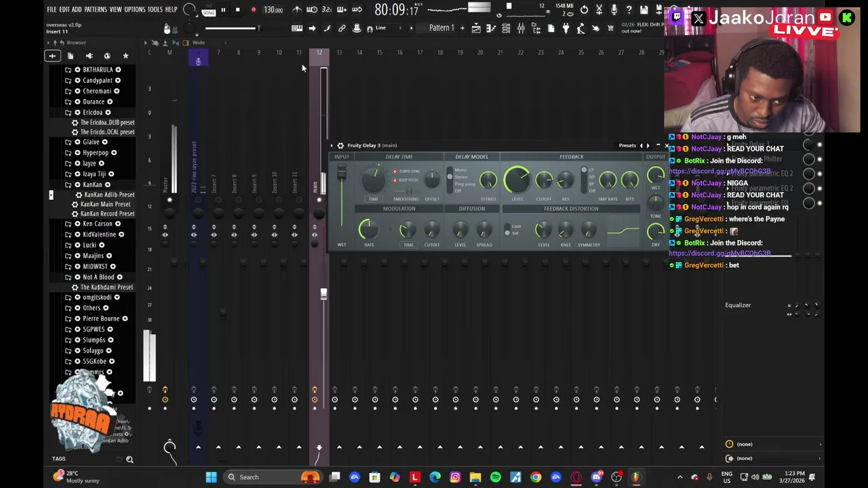Open the HELP menu
The height and width of the screenshot is (488, 868).
pyautogui.click(x=171, y=9)
